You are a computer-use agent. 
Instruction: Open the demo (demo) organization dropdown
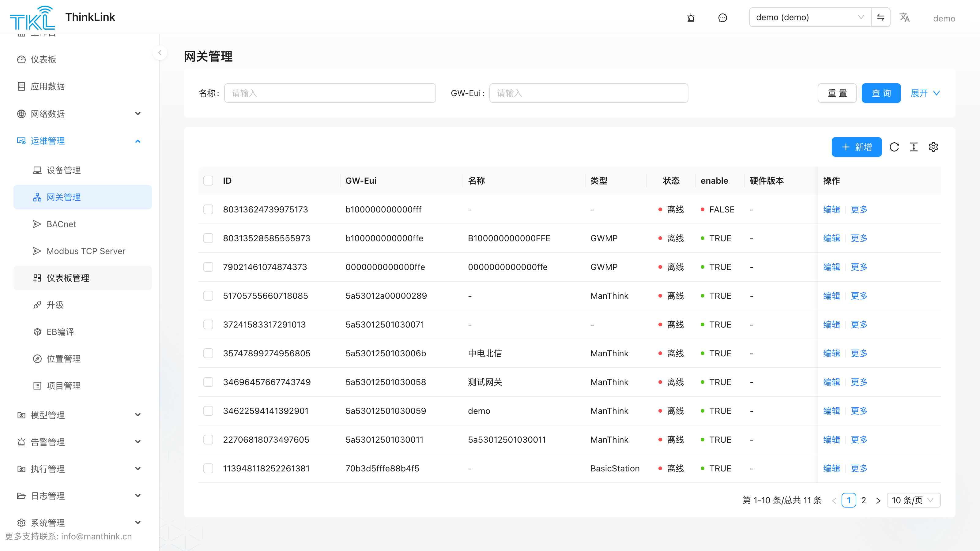(x=810, y=17)
